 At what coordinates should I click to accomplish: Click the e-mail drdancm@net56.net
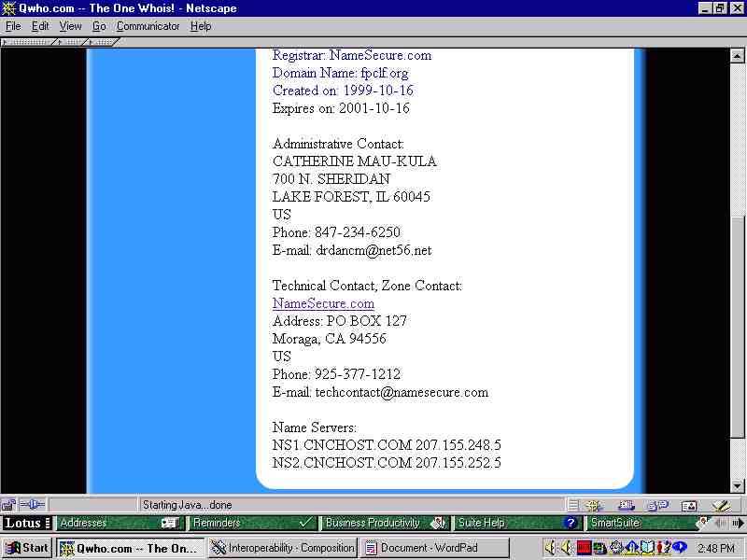pyautogui.click(x=374, y=250)
